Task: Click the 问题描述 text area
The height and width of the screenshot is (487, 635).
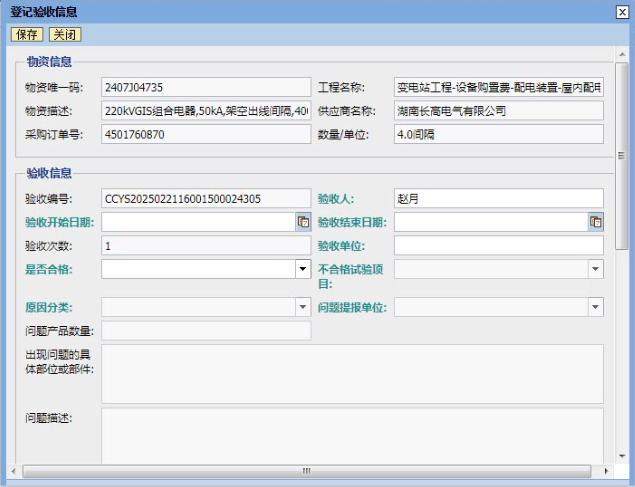Action: click(x=352, y=435)
